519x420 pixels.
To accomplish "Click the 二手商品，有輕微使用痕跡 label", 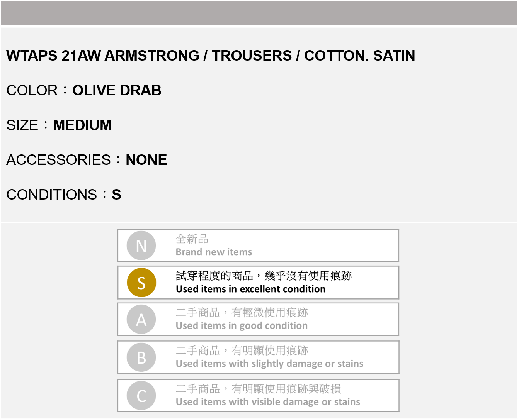I will coord(242,312).
